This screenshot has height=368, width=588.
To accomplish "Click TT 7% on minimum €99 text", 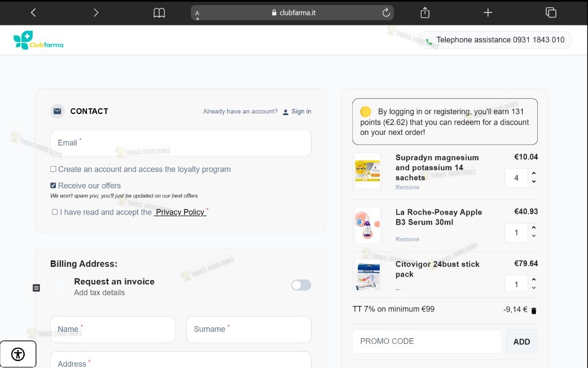I will coord(393,309).
